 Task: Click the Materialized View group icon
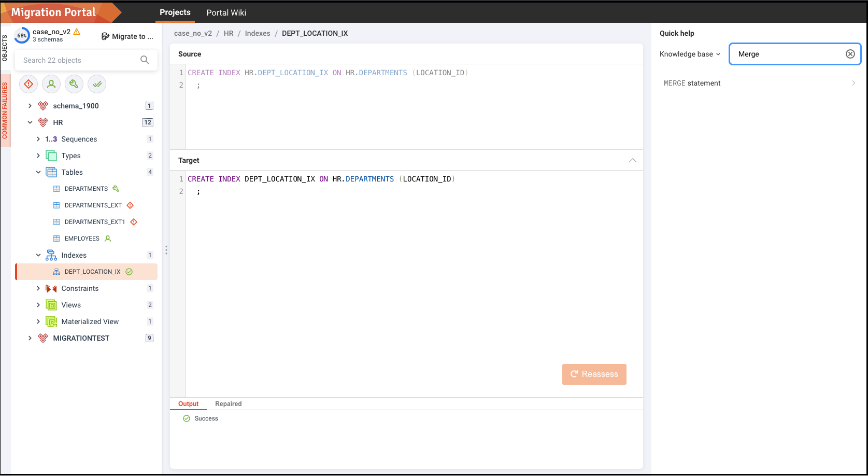pyautogui.click(x=51, y=321)
